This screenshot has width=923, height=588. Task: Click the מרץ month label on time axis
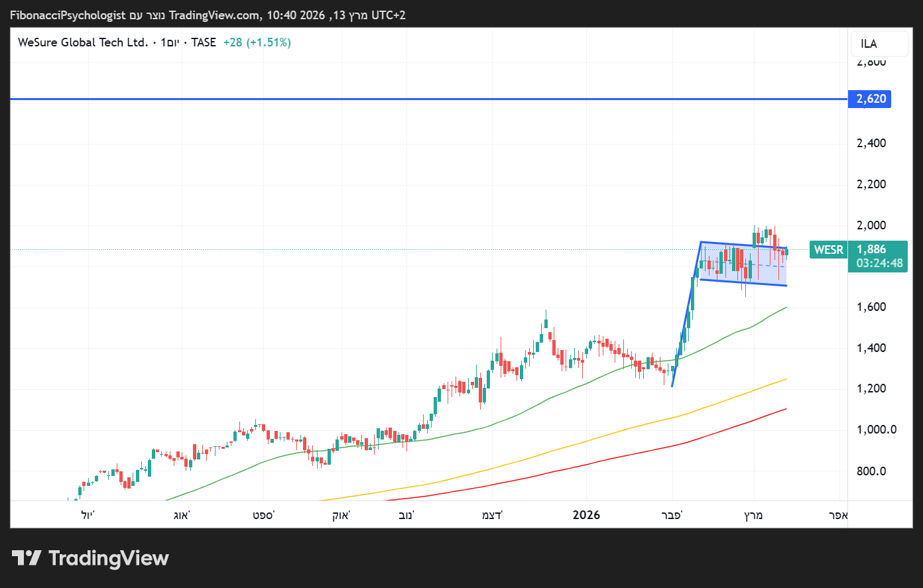(x=753, y=515)
